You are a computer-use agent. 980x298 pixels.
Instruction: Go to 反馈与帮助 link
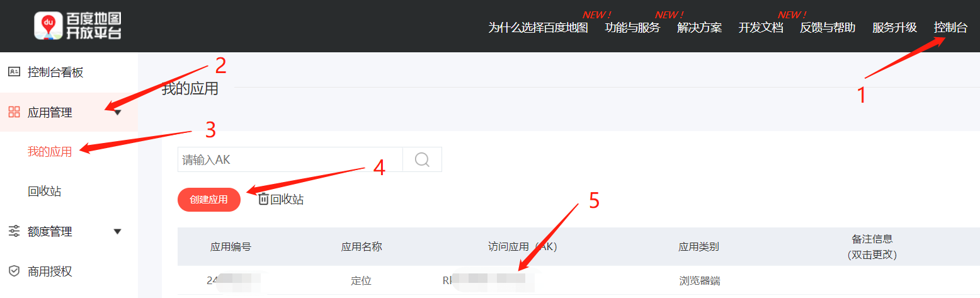pos(828,28)
